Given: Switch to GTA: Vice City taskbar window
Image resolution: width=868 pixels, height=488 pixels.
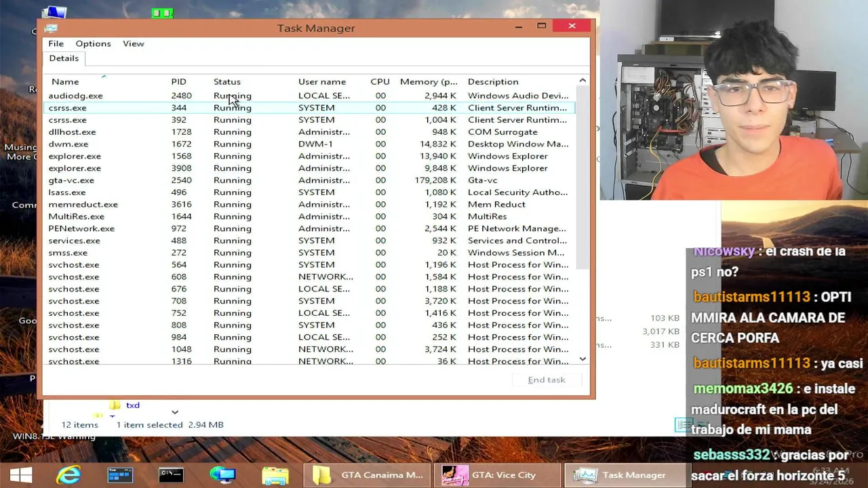Looking at the screenshot, I should tap(497, 475).
